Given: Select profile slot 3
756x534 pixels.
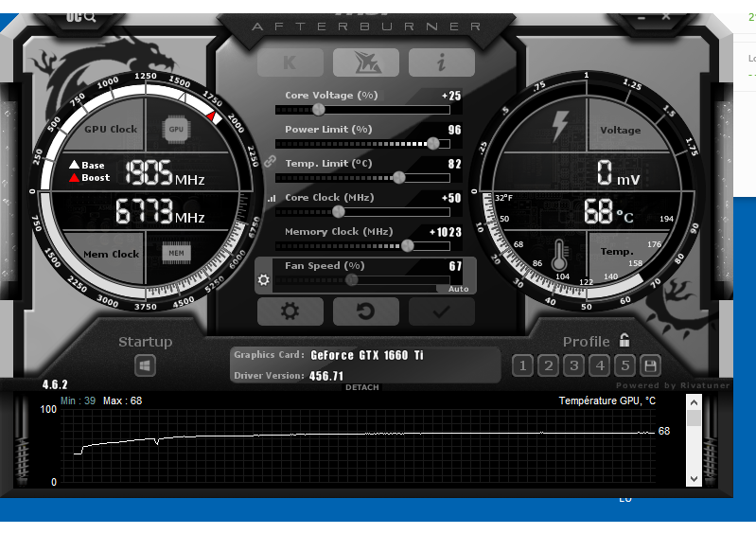Looking at the screenshot, I should [x=573, y=365].
